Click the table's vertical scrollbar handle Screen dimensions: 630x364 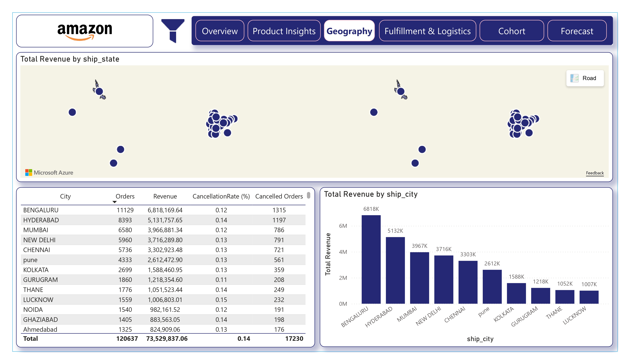308,195
